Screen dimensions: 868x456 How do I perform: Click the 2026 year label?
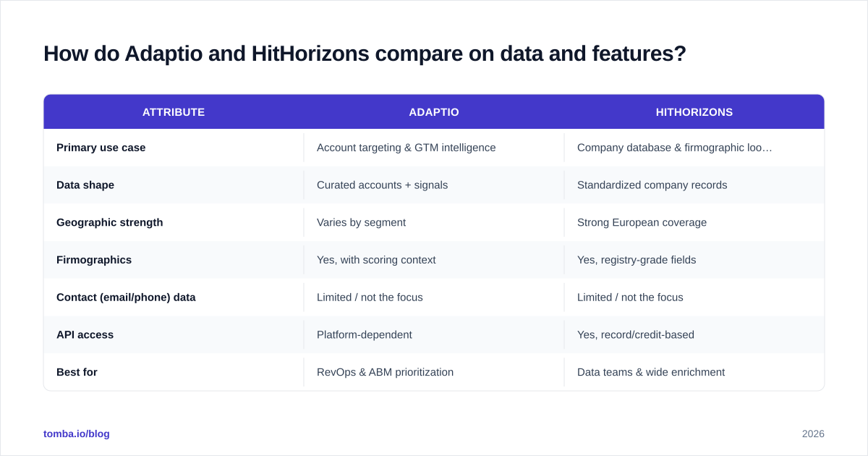[x=813, y=434]
